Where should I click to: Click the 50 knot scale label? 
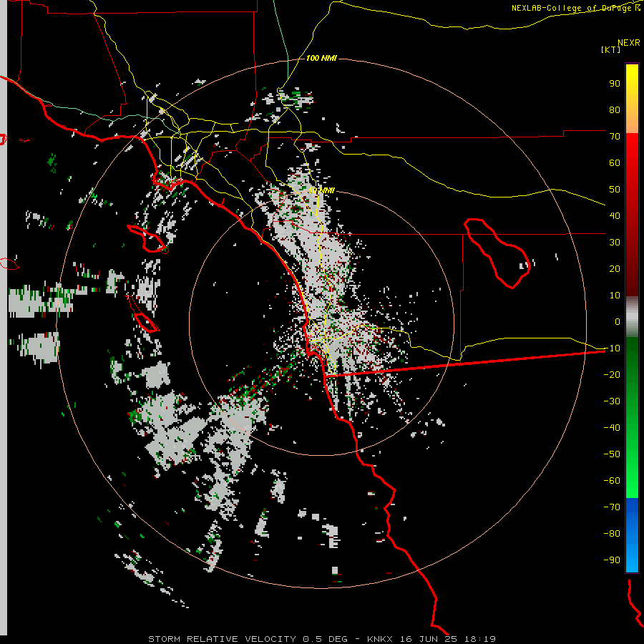tap(615, 190)
